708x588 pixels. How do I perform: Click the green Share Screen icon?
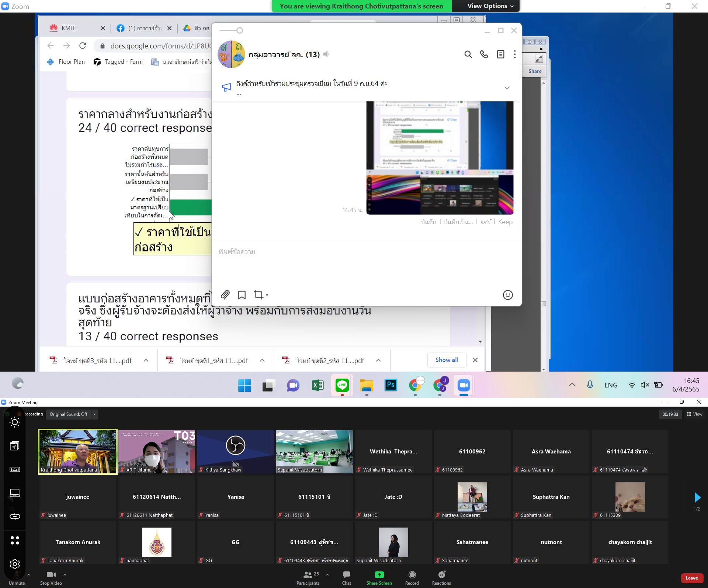[379, 575]
